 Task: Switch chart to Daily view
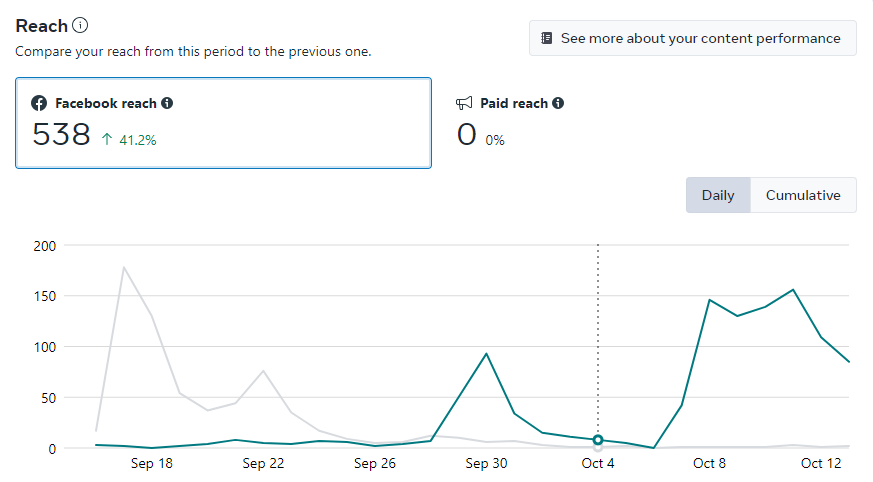click(x=718, y=195)
